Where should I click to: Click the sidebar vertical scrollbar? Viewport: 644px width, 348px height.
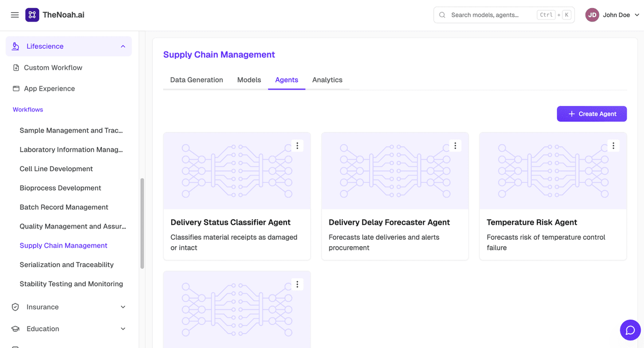pos(142,223)
